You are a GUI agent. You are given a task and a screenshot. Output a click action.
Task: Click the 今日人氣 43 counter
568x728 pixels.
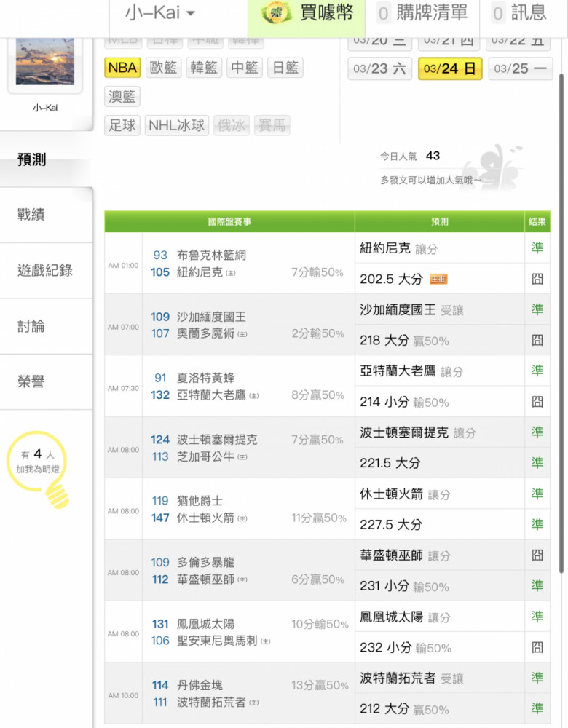pyautogui.click(x=410, y=156)
